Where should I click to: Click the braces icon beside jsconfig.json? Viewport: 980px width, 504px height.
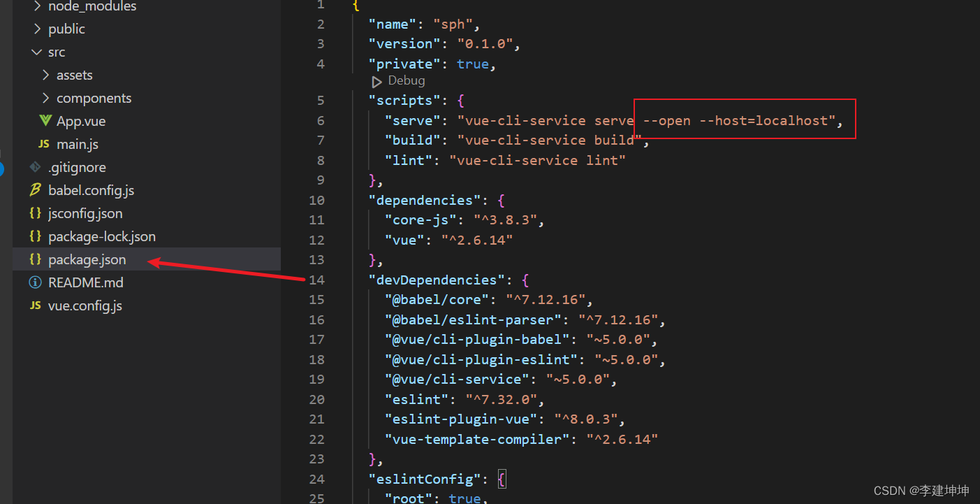[35, 213]
